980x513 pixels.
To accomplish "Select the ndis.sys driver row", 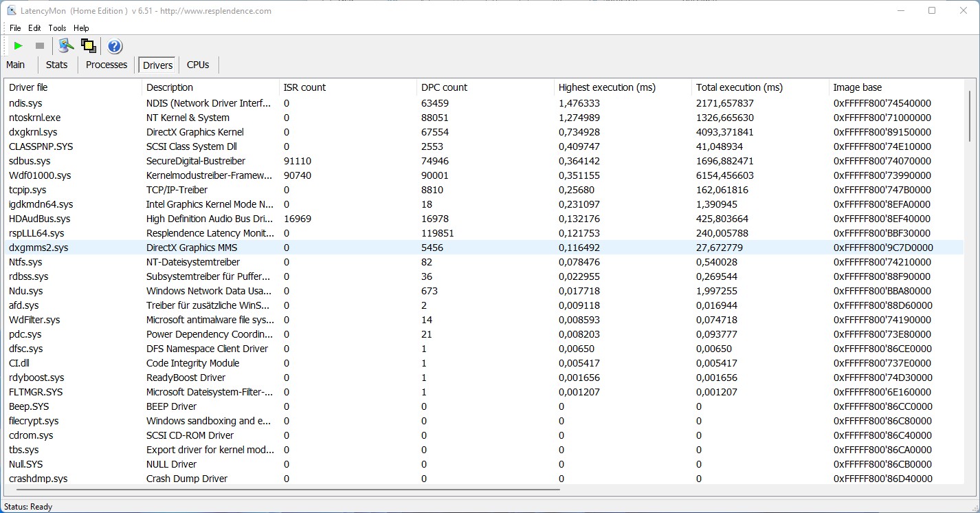I will 26,103.
